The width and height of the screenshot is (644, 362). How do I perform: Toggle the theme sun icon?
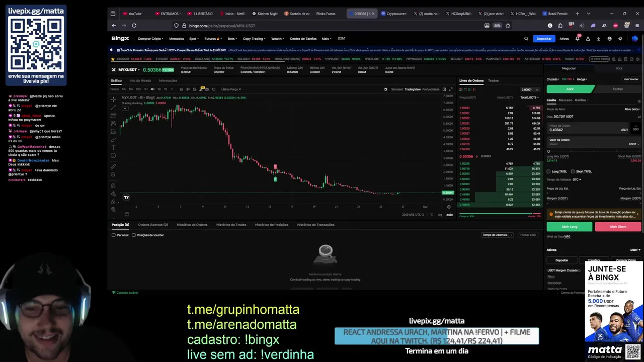coord(620,39)
